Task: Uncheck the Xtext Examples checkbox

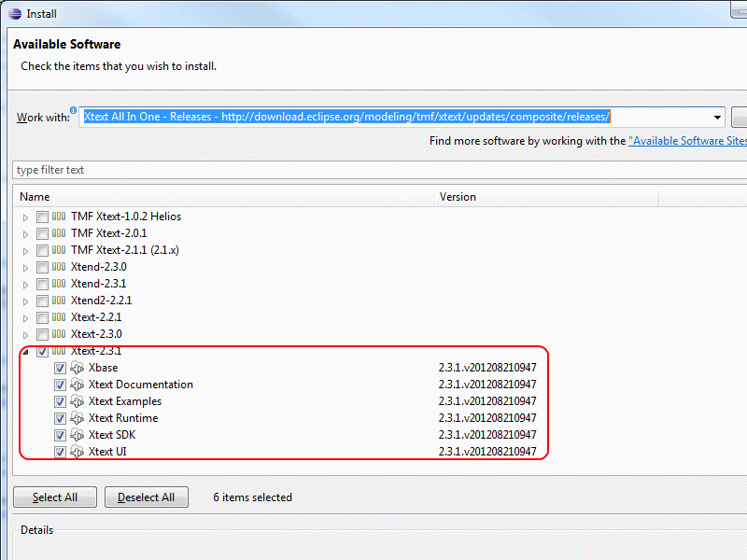Action: tap(60, 402)
